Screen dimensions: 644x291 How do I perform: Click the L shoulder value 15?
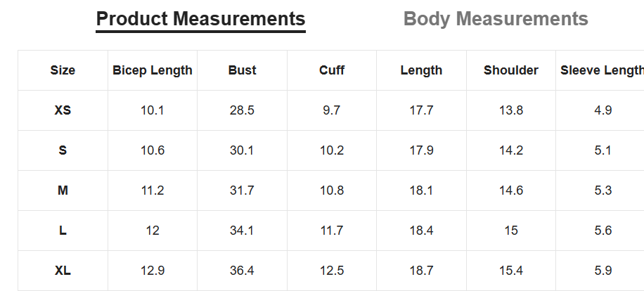pos(511,231)
